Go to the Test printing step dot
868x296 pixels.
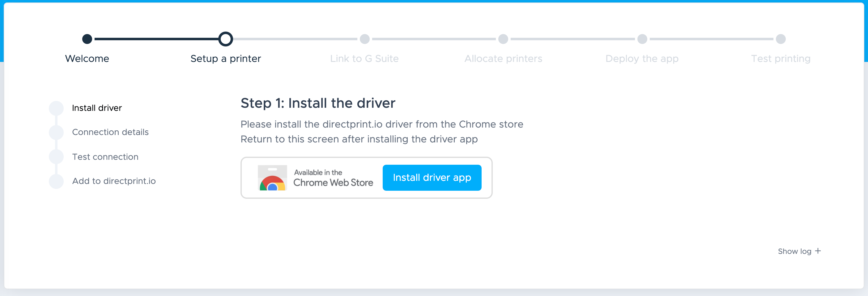(x=781, y=39)
